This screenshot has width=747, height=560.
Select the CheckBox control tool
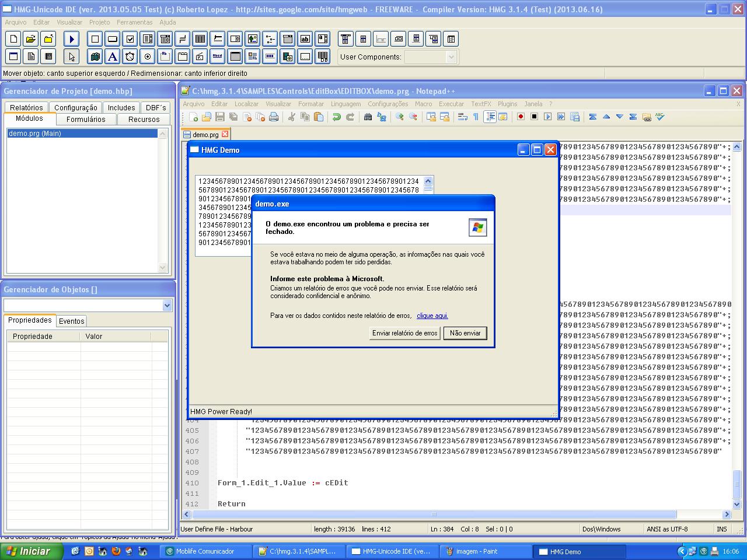130,39
